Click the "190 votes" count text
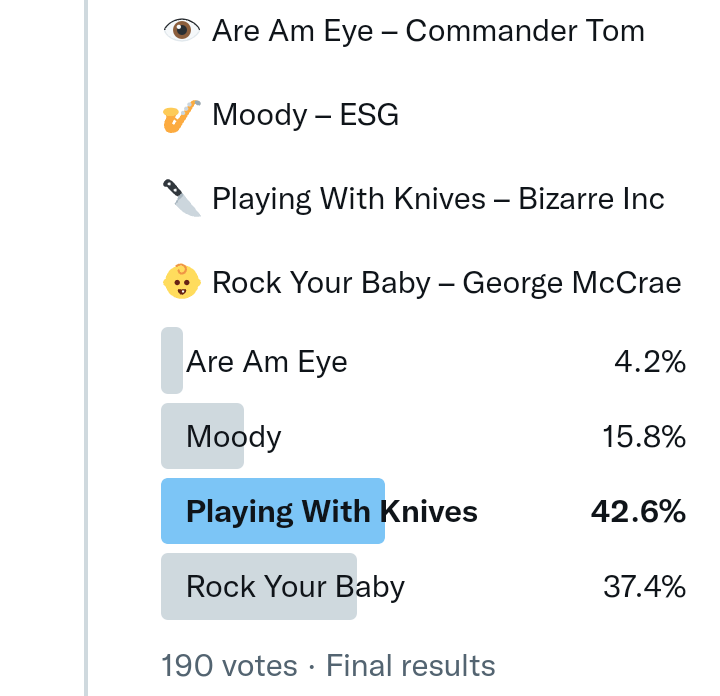This screenshot has height=696, width=720. tap(229, 665)
